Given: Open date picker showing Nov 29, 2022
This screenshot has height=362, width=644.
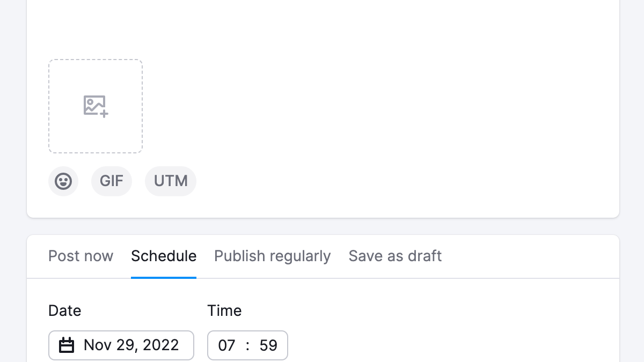Looking at the screenshot, I should pos(131,345).
